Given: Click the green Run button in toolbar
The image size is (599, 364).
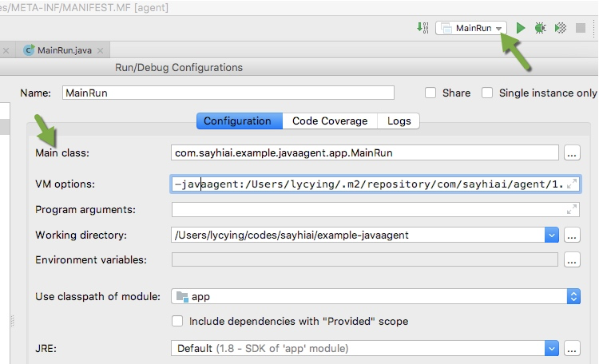Looking at the screenshot, I should (x=521, y=28).
